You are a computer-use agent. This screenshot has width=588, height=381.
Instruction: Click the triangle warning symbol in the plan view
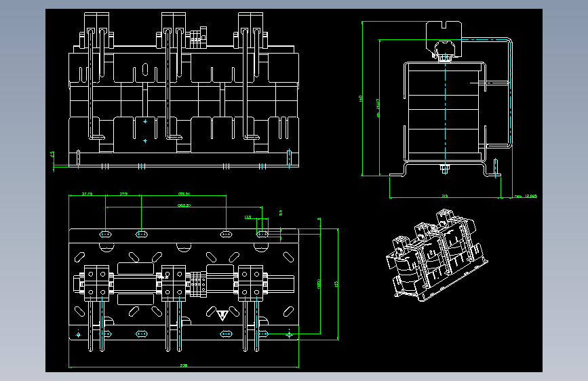point(222,315)
